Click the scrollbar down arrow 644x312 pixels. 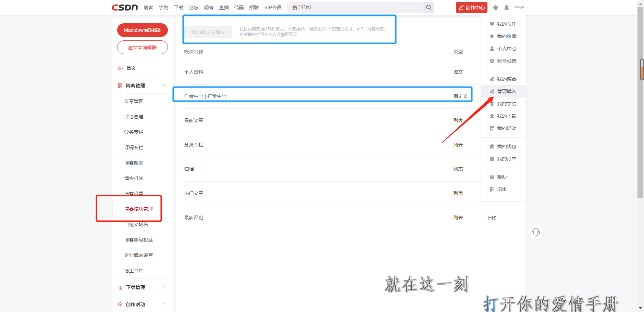(640, 308)
